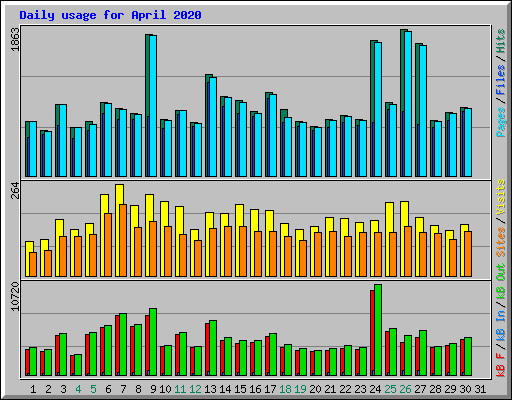The width and height of the screenshot is (512, 400).
Task: Click green weekend day label 26
Action: (x=405, y=389)
